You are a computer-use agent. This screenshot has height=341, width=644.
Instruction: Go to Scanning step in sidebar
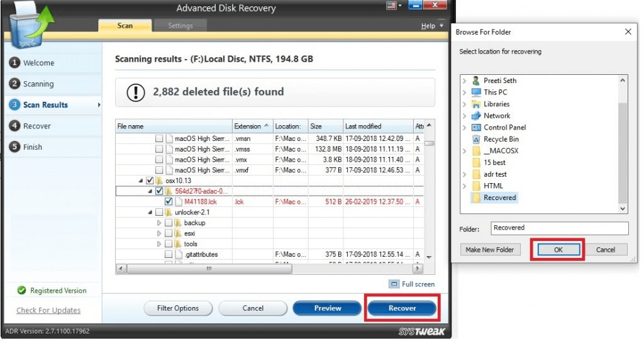(53, 84)
